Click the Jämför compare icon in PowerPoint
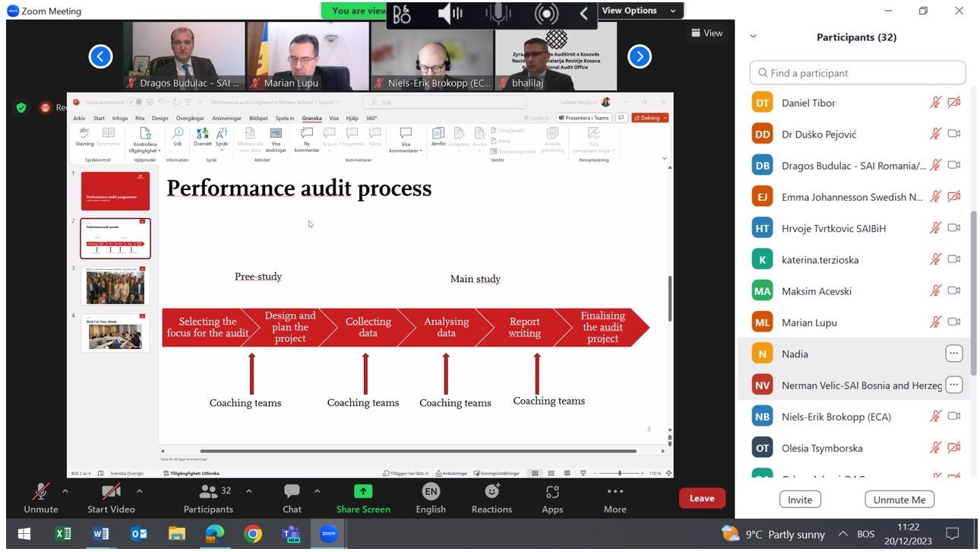This screenshot has height=552, width=980. (438, 137)
